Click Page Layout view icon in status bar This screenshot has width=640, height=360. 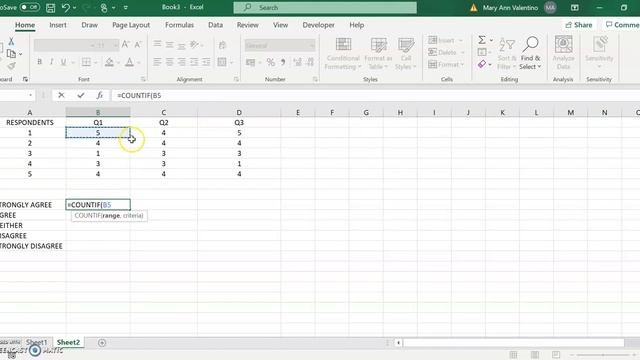535,355
